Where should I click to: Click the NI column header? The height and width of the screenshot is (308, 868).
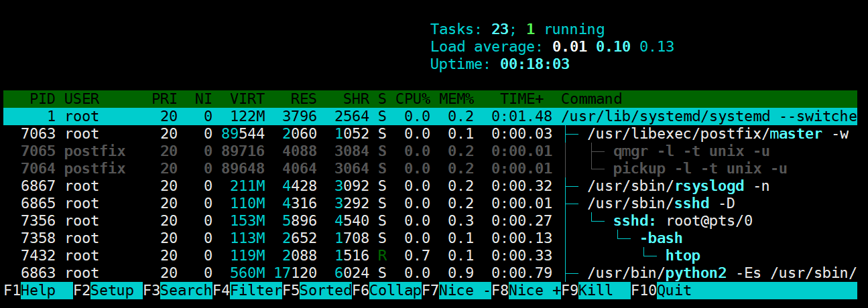204,99
